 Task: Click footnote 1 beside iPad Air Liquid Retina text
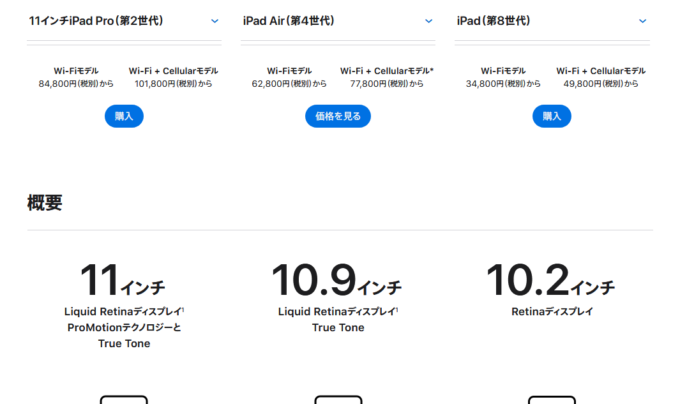(x=397, y=309)
